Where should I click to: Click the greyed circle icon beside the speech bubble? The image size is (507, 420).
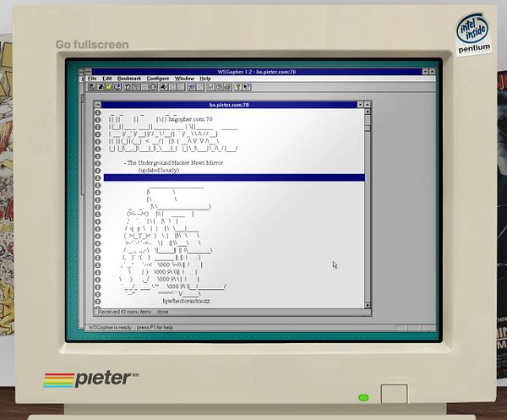(x=200, y=87)
